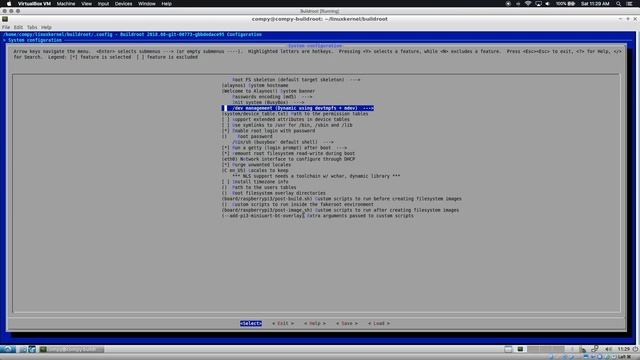Open the macOS Input menu
Screen dimensions: 640x360
click(103, 4)
